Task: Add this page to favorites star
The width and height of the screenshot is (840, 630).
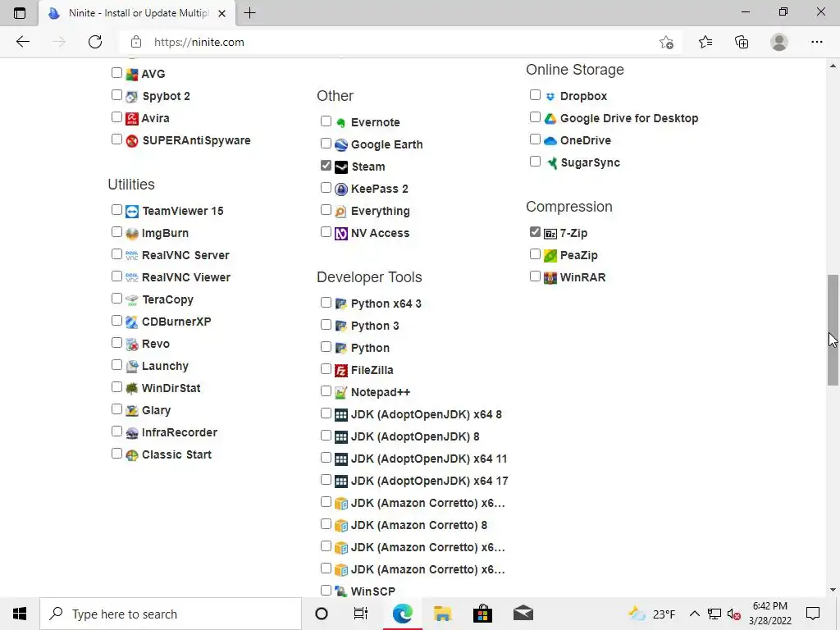Action: click(x=666, y=43)
